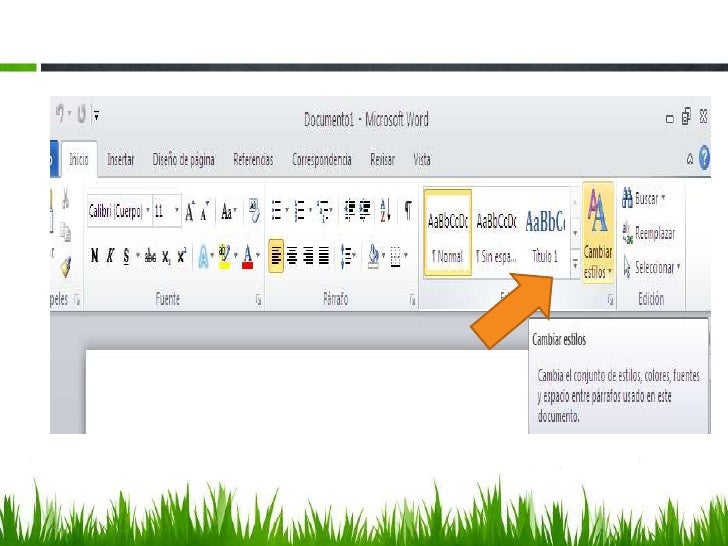Apply the Título 1 style
Viewport: 728px width, 546px height.
[545, 233]
